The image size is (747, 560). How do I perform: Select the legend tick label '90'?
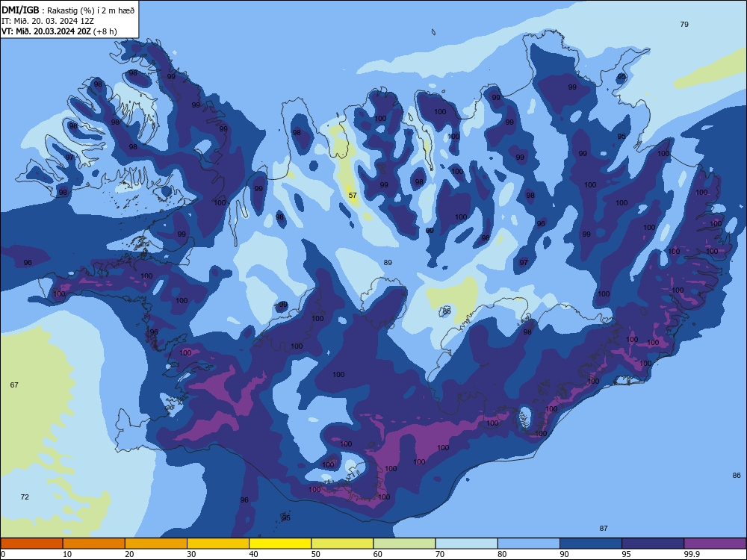tap(565, 554)
